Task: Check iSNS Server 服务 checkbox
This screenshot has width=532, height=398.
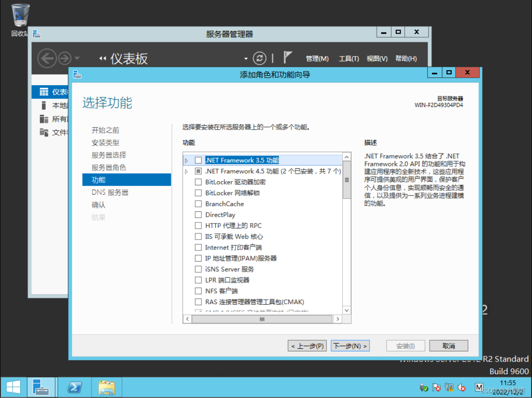Action: pyautogui.click(x=198, y=269)
